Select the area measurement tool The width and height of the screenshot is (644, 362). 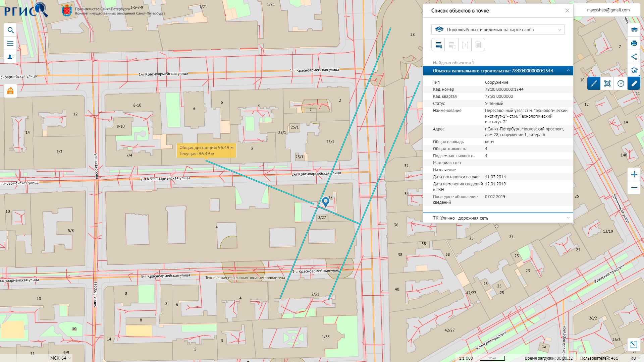607,83
